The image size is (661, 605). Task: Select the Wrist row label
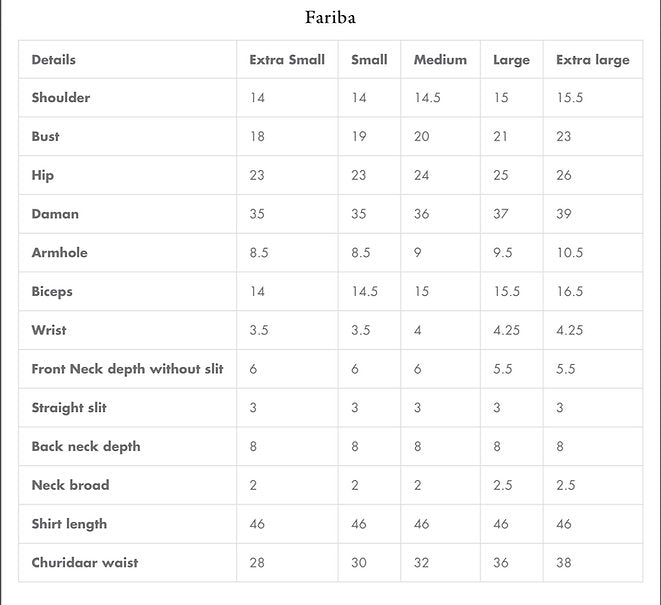pyautogui.click(x=49, y=330)
